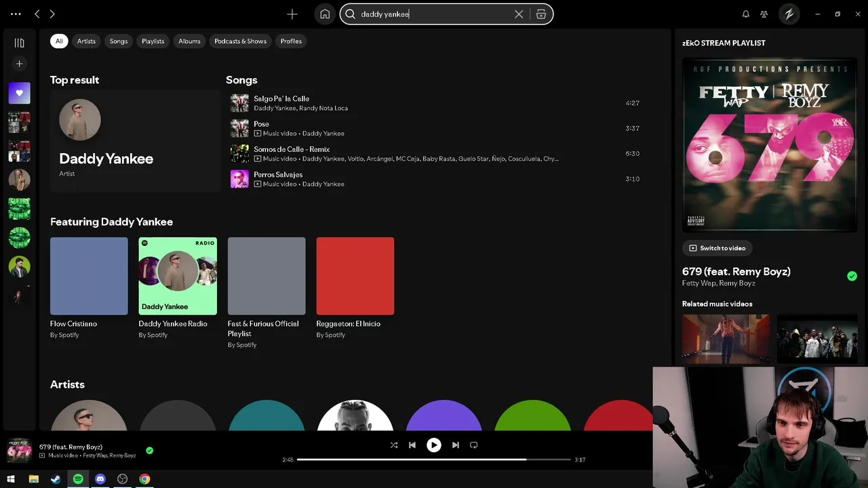Expand Your Library sidebar icon

[x=19, y=43]
